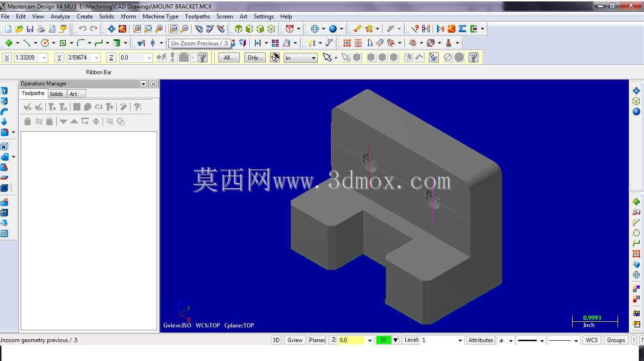
Task: Save the drawing with the floppy disk icon
Action: 30,29
